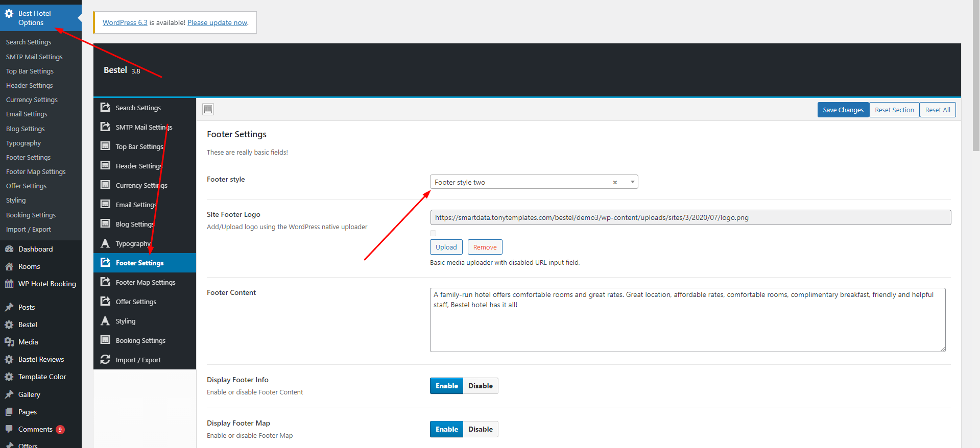Image resolution: width=980 pixels, height=448 pixels.
Task: Open Footer Settings in the theme panel
Action: 145,263
